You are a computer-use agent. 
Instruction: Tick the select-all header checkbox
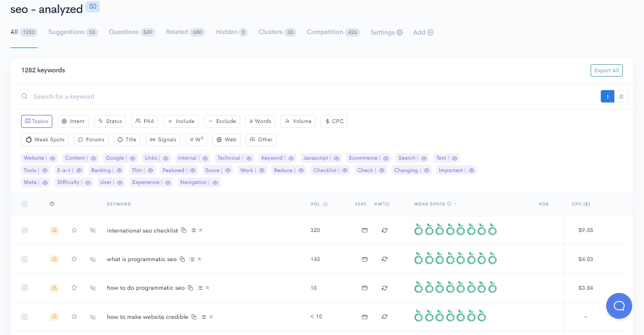[x=25, y=203]
